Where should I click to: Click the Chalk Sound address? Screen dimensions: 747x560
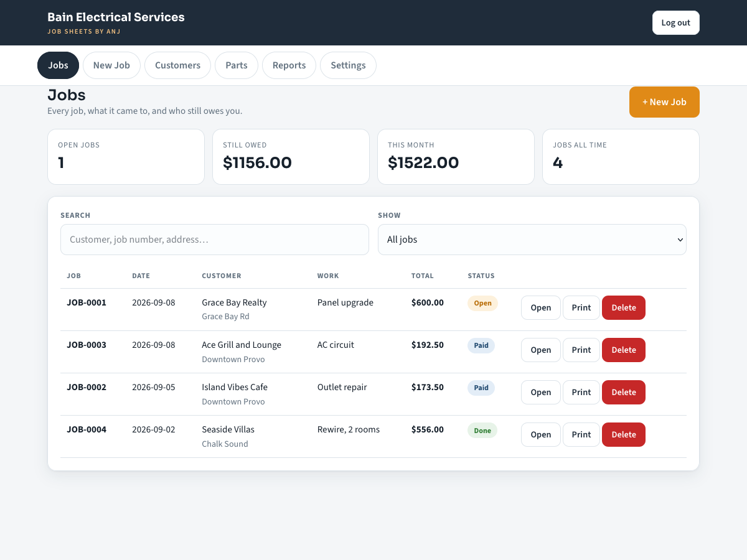225,444
